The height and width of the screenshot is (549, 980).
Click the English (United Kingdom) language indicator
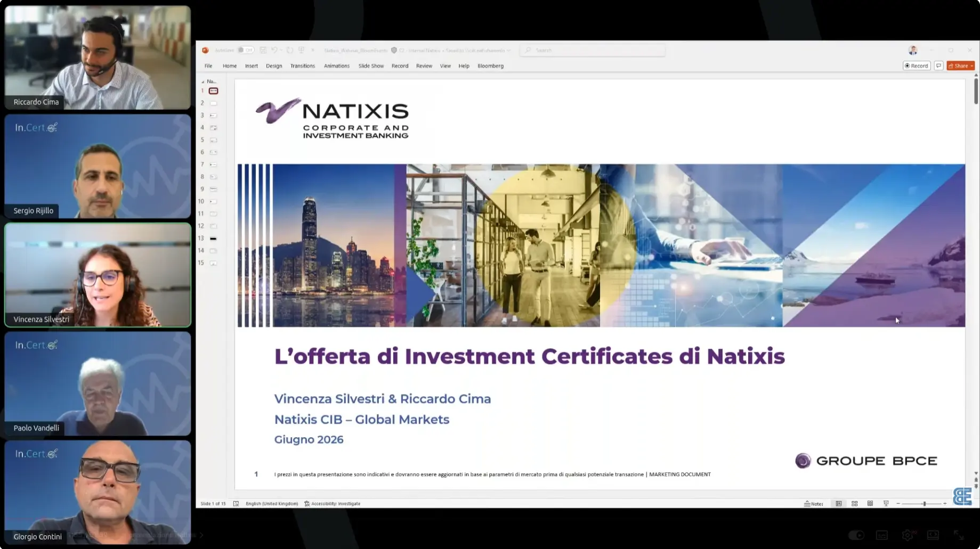pyautogui.click(x=272, y=503)
